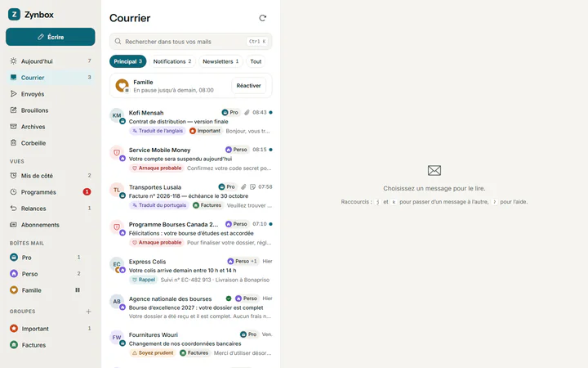Click the Écrire compose button
588x368 pixels.
click(x=51, y=37)
